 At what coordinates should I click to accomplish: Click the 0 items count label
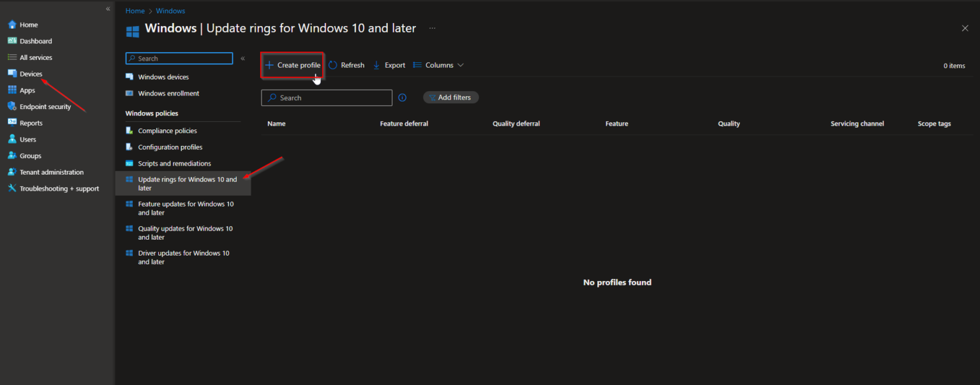click(954, 66)
